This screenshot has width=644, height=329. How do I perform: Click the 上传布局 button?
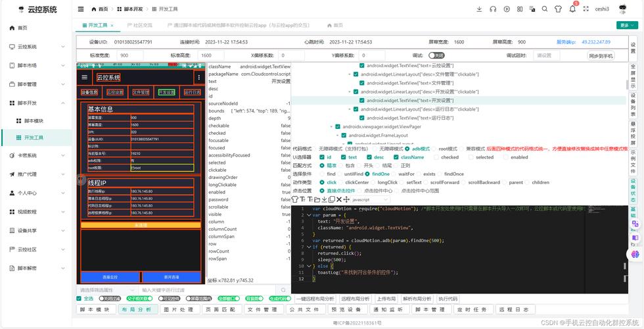pos(386,299)
